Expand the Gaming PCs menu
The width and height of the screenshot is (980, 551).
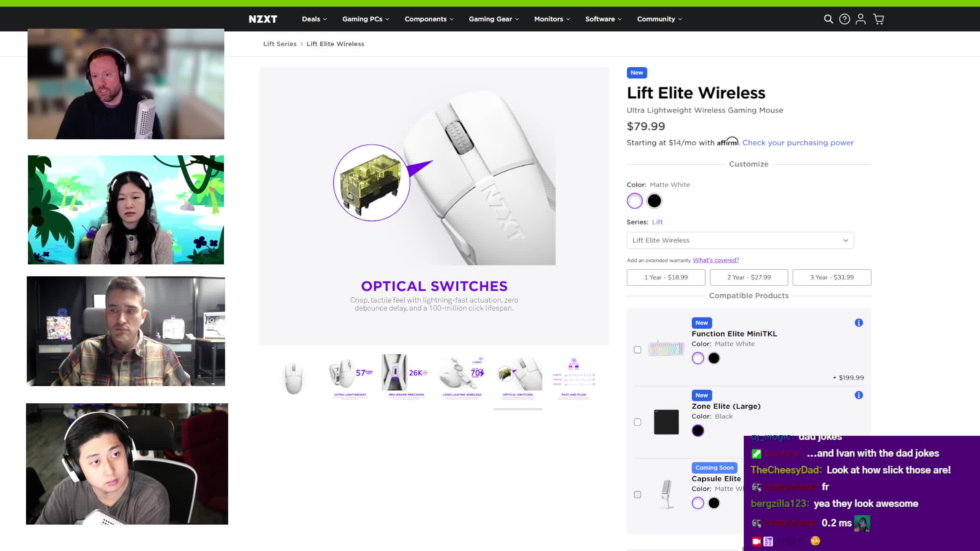(x=366, y=19)
